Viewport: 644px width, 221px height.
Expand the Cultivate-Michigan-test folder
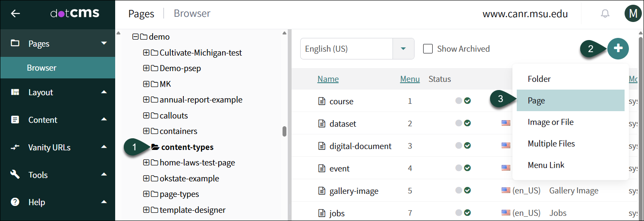tap(146, 53)
